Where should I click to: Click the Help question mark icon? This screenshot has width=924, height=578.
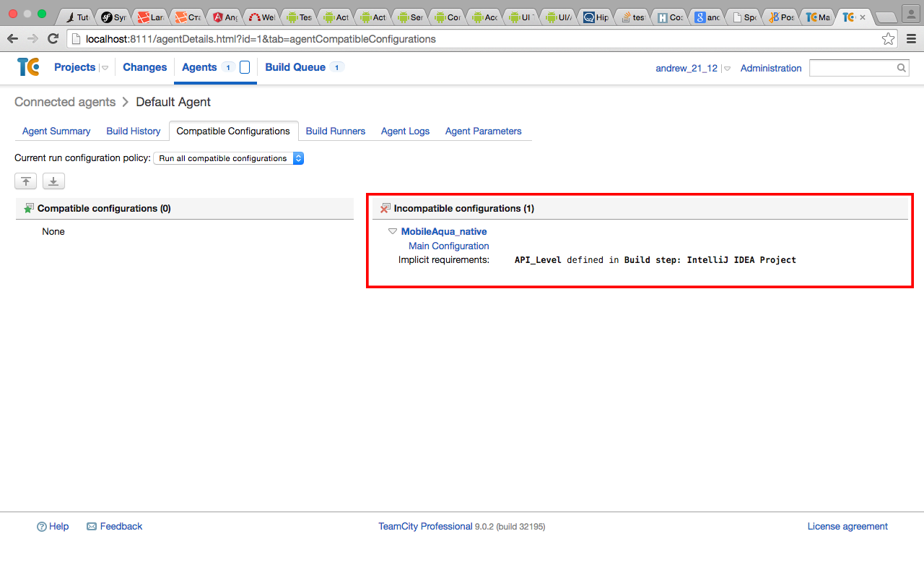[x=42, y=526]
